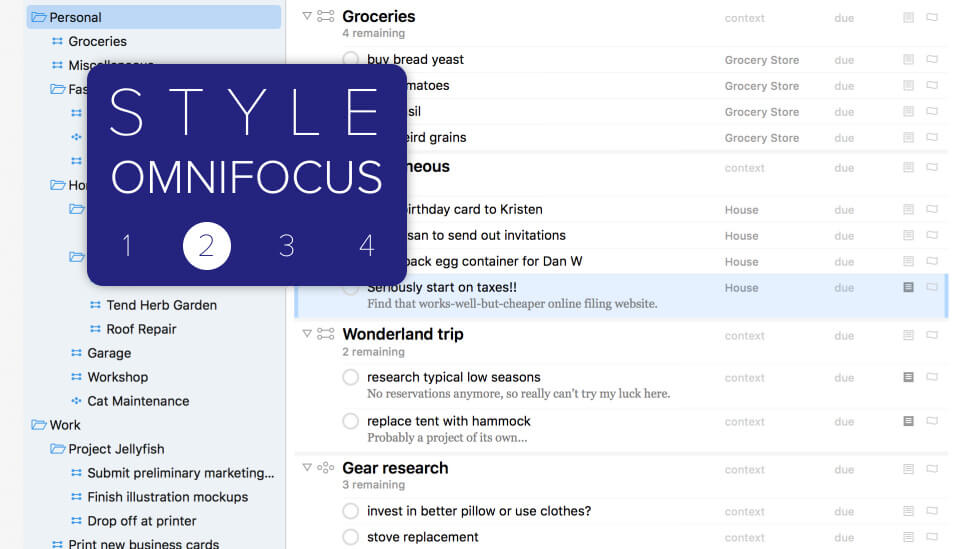Viewport: 955px width, 549px height.
Task: Collapse the Wonderland trip group
Action: click(x=307, y=334)
